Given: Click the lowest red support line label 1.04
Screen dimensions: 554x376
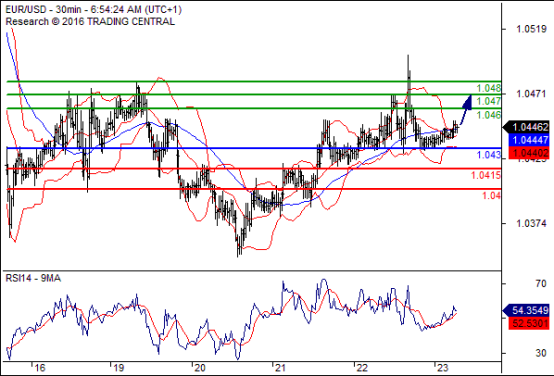Looking at the screenshot, I should pyautogui.click(x=492, y=195).
